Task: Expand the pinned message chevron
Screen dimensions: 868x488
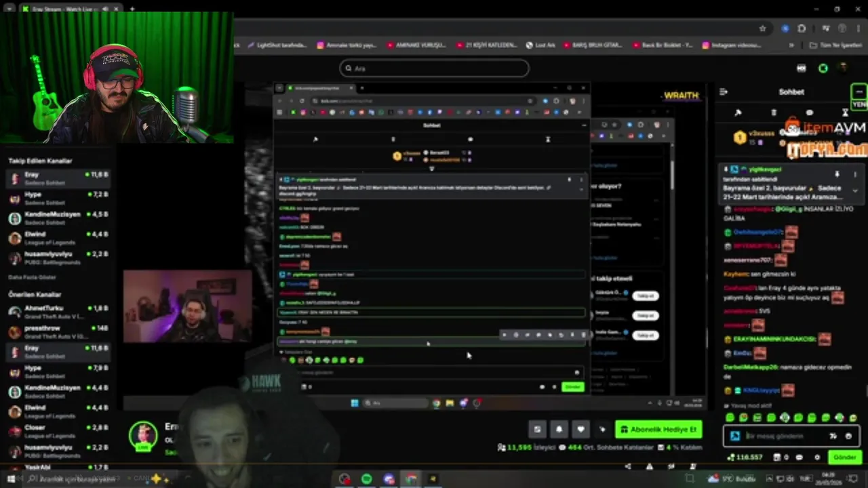Action: coord(854,191)
